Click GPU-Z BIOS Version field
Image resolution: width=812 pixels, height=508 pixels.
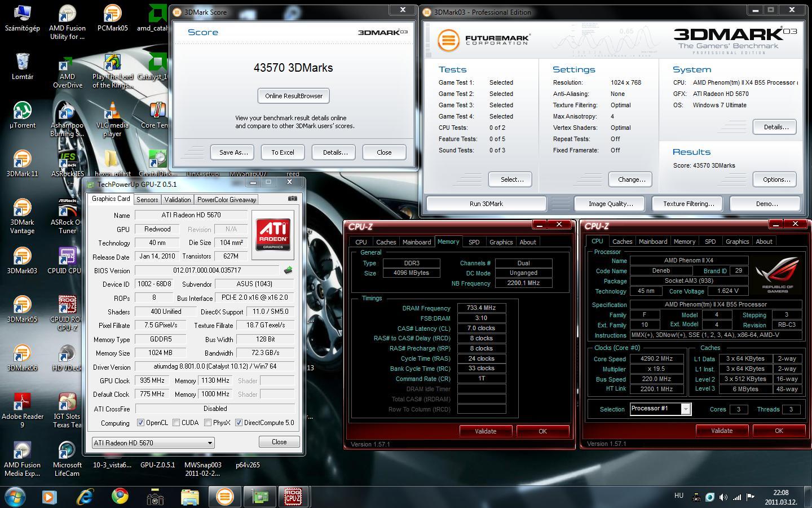206,270
